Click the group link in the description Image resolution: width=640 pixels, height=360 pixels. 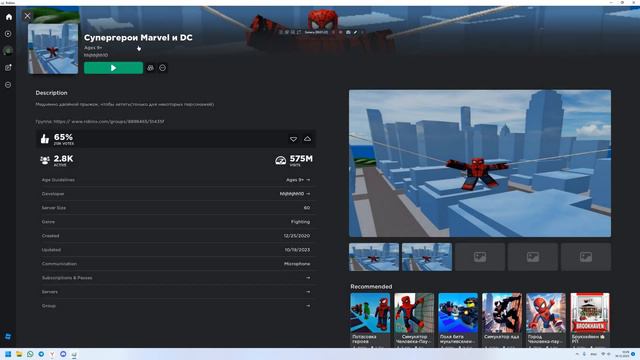click(109, 121)
